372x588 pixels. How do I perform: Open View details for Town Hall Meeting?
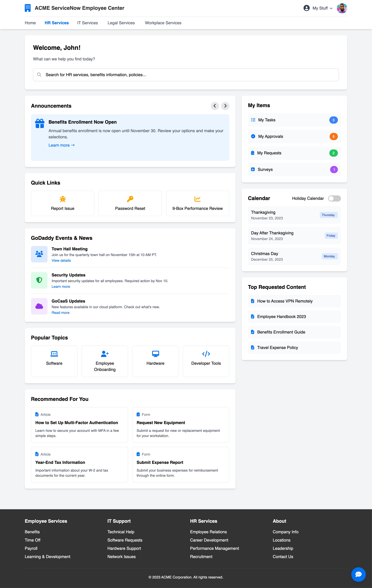[x=61, y=261]
